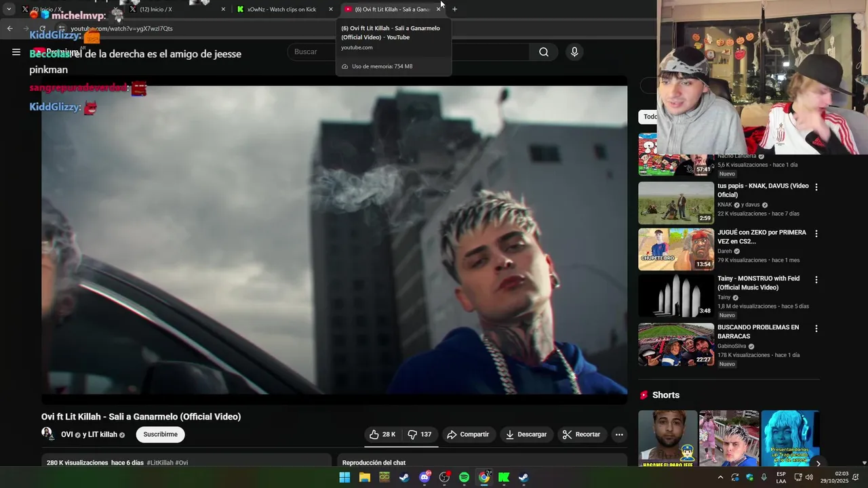
Task: Open the YouTube hamburger guide menu
Action: tap(16, 52)
